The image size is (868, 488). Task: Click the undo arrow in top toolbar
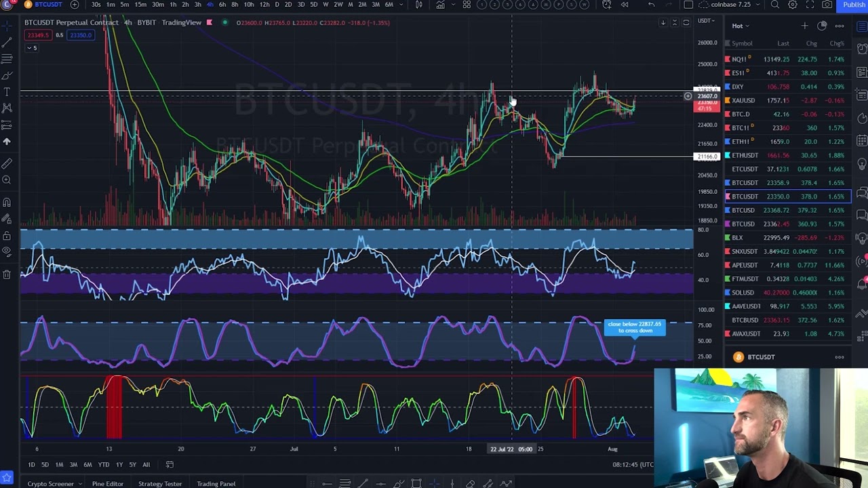[x=651, y=5]
